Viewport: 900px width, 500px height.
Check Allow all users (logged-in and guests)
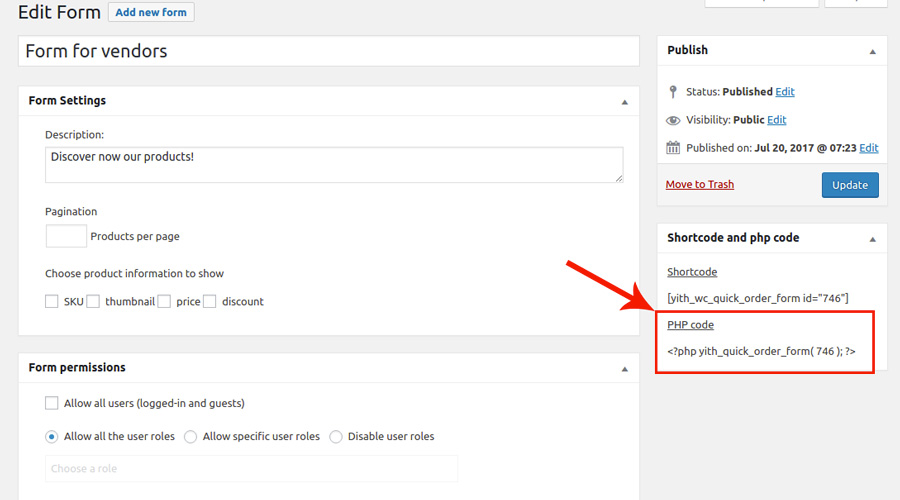pos(52,403)
